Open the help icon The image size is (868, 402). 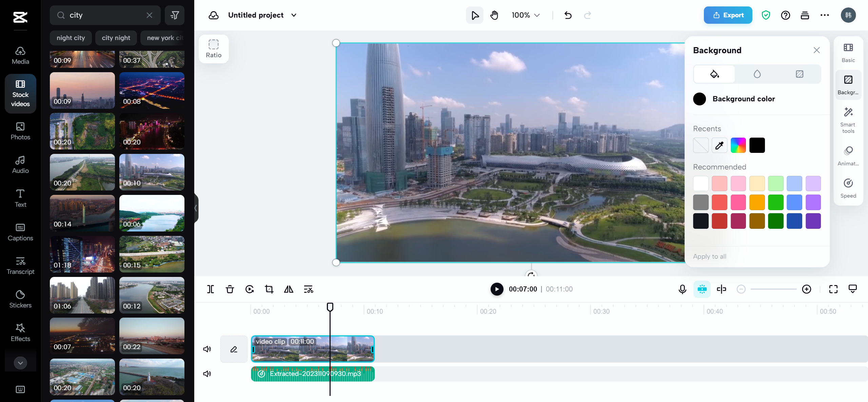point(786,15)
